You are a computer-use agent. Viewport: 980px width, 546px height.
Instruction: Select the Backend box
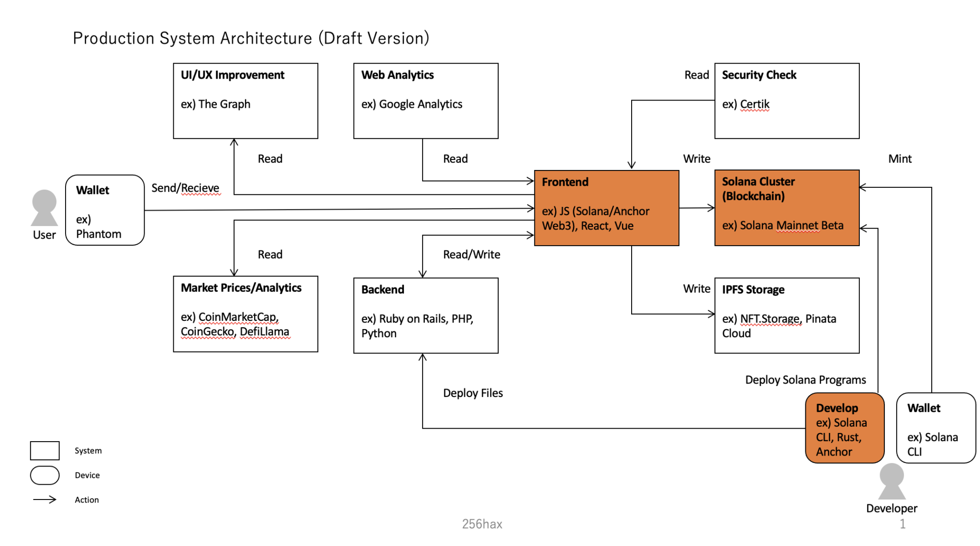tap(425, 315)
